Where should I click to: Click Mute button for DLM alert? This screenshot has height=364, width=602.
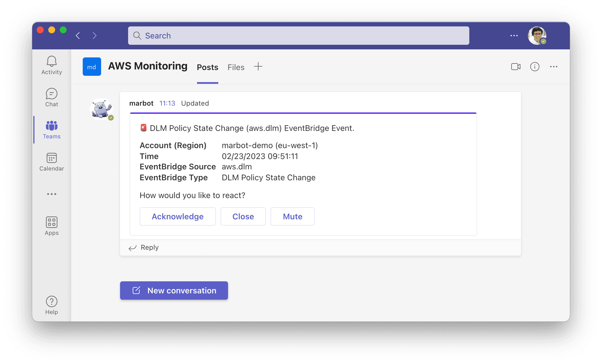(x=292, y=216)
